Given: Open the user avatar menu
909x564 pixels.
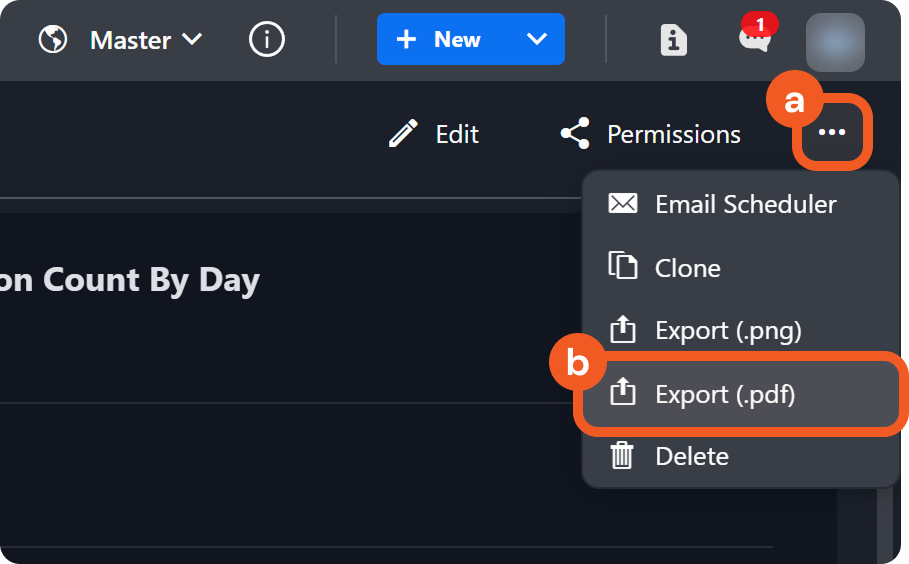Looking at the screenshot, I should tap(835, 42).
